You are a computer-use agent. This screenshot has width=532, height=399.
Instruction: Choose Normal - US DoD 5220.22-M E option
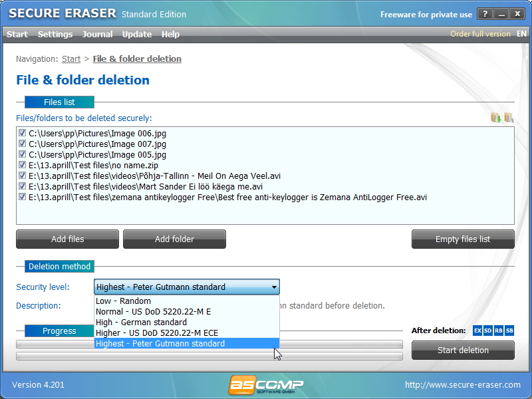coord(187,311)
